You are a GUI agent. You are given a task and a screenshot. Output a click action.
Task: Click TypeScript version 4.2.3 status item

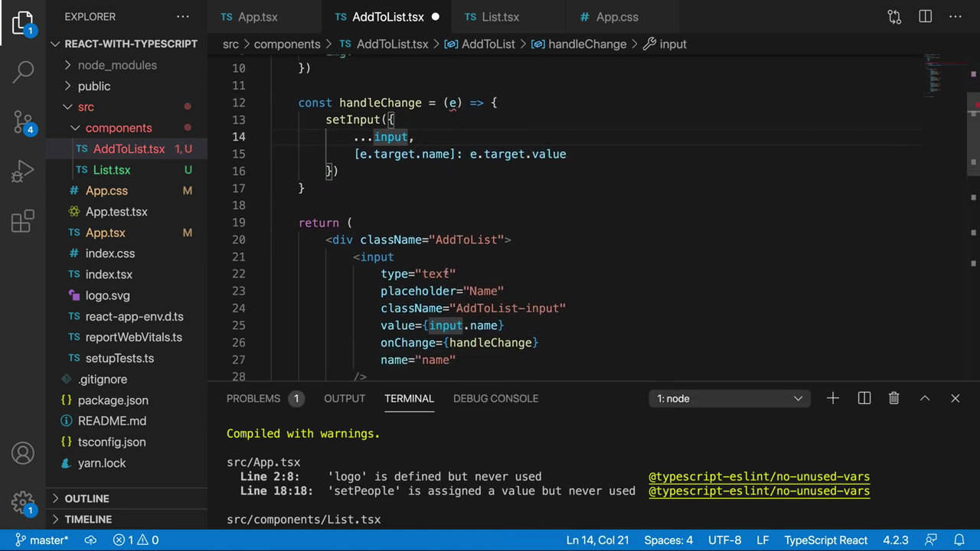coord(896,540)
